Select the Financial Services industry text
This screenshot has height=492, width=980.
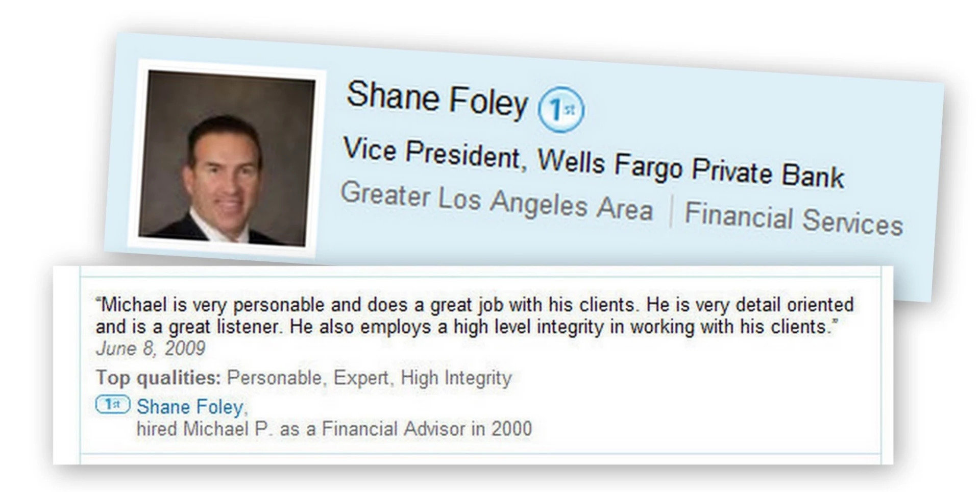tap(793, 218)
